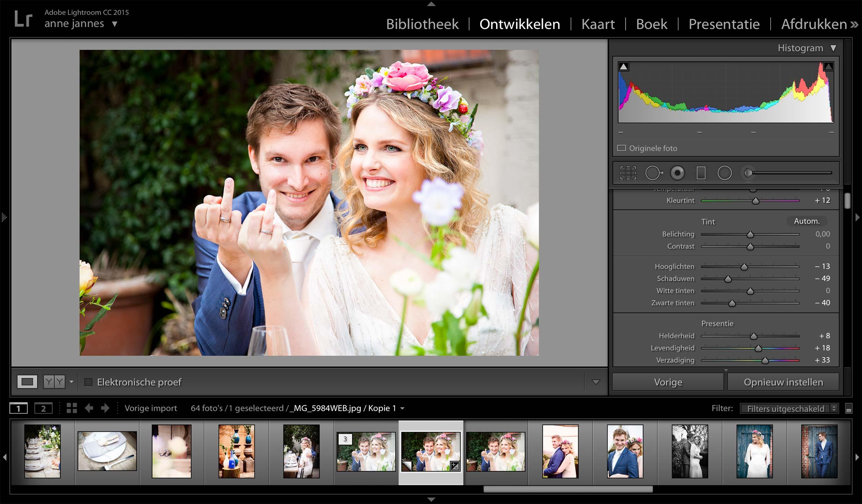Click the Contrast slider handle
Image resolution: width=862 pixels, height=504 pixels.
click(750, 247)
